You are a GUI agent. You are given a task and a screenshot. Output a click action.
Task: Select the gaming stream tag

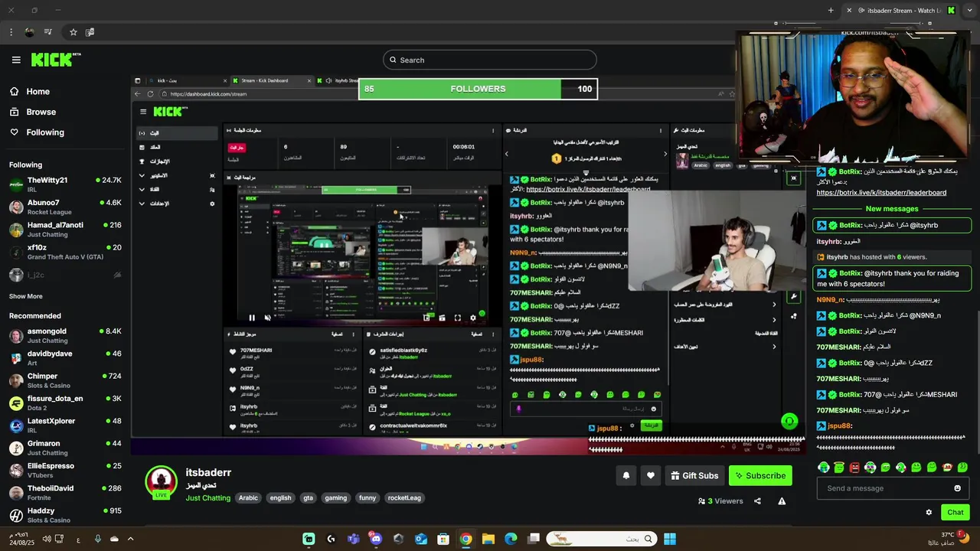pyautogui.click(x=335, y=498)
